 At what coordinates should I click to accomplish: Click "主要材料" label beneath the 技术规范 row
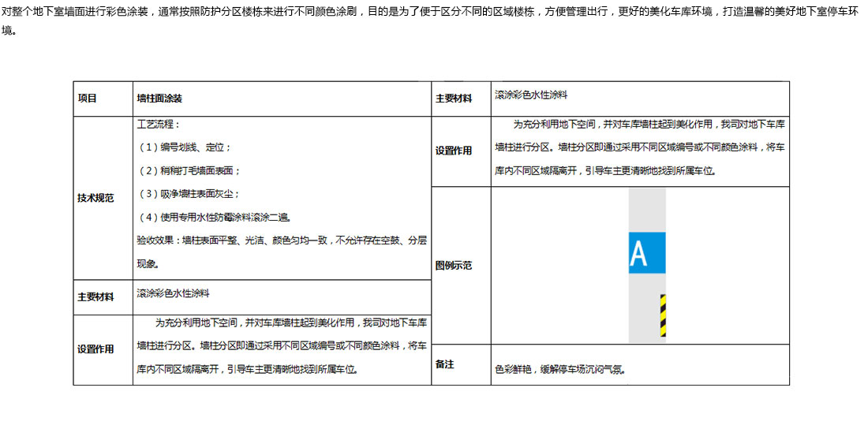[95, 297]
